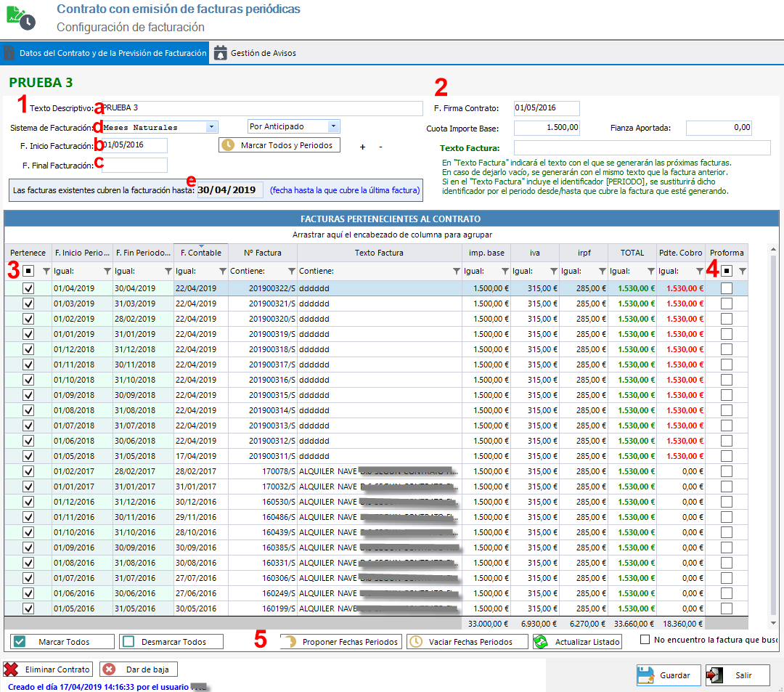
Task: Uncheck Pertenece for invoice 160199/S
Action: tap(28, 608)
